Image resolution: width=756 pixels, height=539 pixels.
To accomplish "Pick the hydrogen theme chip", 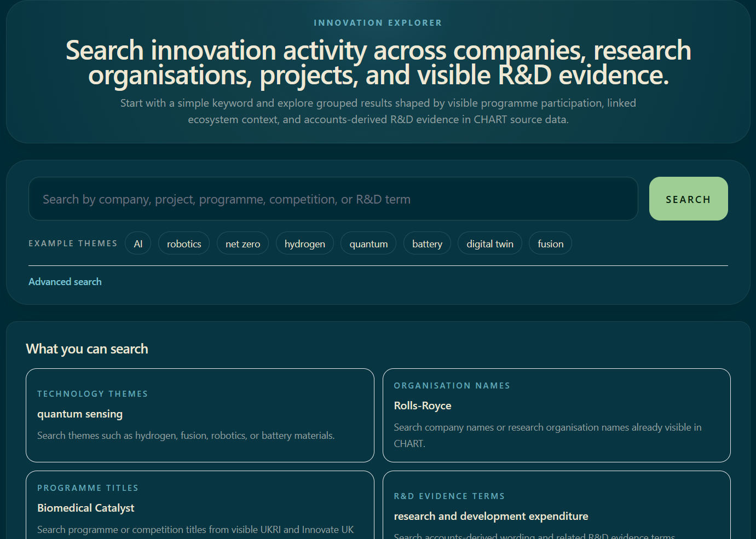I will (x=305, y=244).
